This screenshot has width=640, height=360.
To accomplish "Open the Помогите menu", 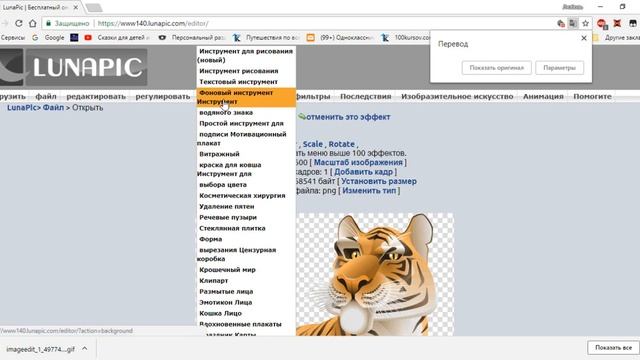I will pyautogui.click(x=592, y=96).
